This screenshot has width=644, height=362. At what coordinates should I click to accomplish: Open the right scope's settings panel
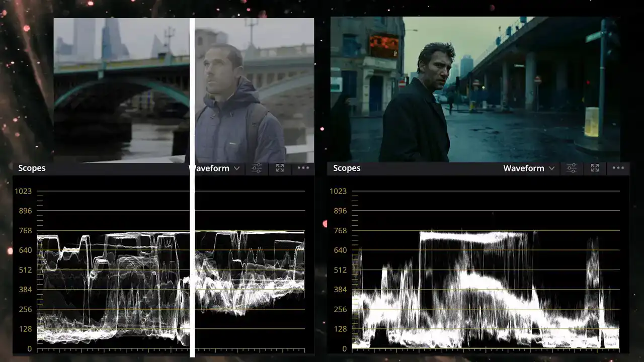[x=572, y=168]
